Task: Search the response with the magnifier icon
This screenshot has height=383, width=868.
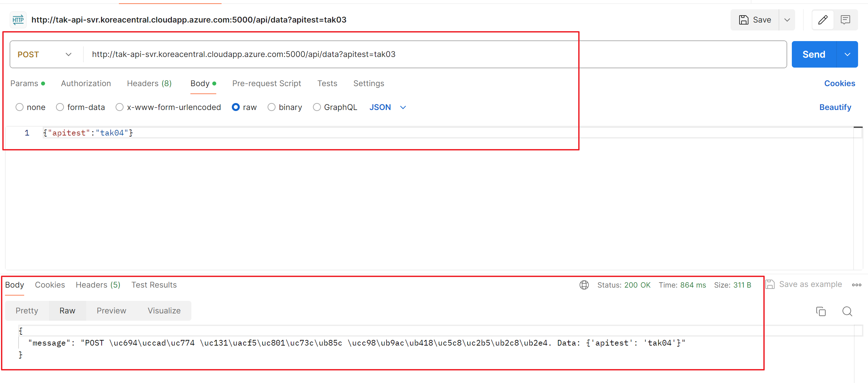Action: 847,311
